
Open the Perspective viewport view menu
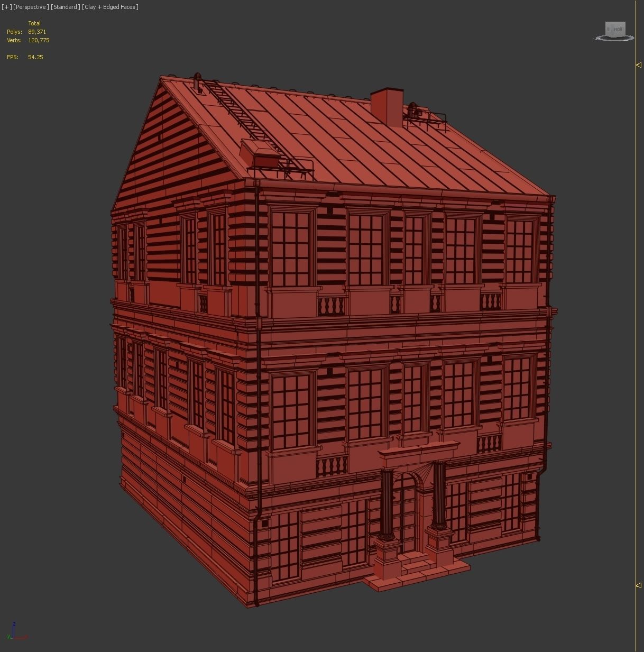pos(31,7)
